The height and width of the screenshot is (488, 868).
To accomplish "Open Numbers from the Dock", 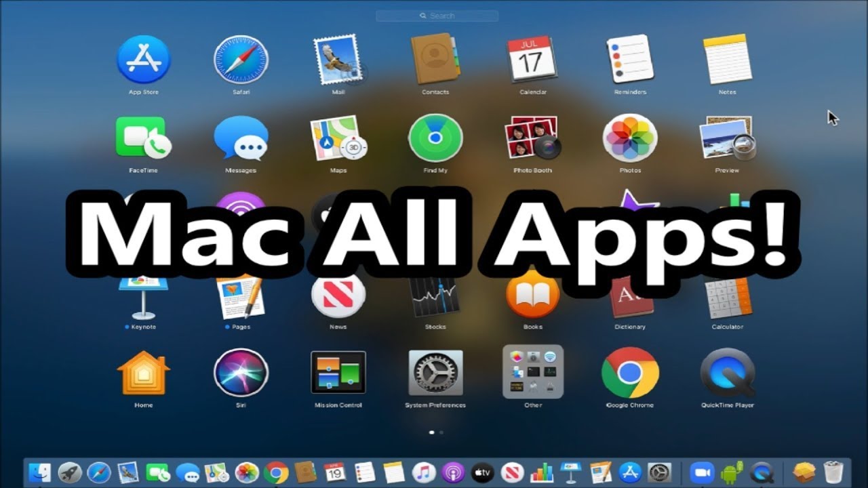I will (542, 472).
